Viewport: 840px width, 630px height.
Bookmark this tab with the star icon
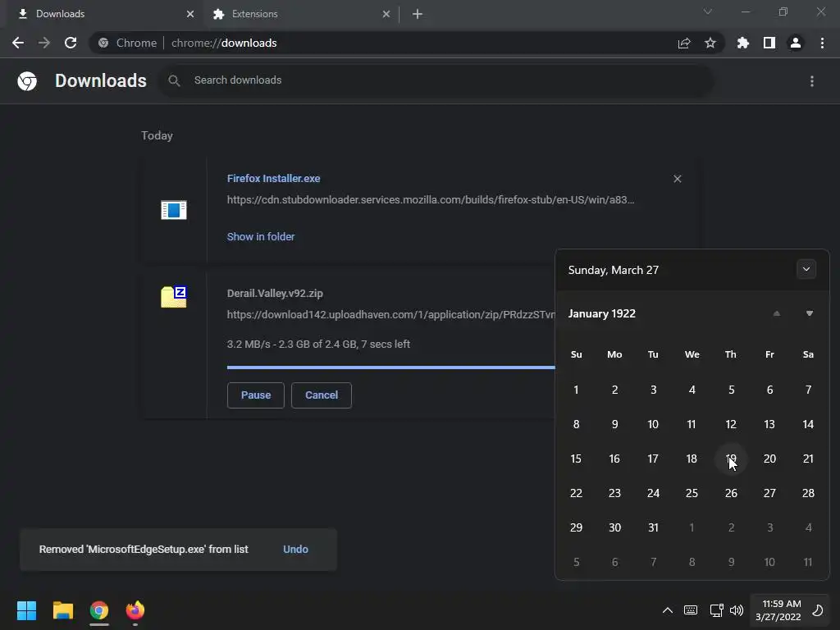pos(710,43)
